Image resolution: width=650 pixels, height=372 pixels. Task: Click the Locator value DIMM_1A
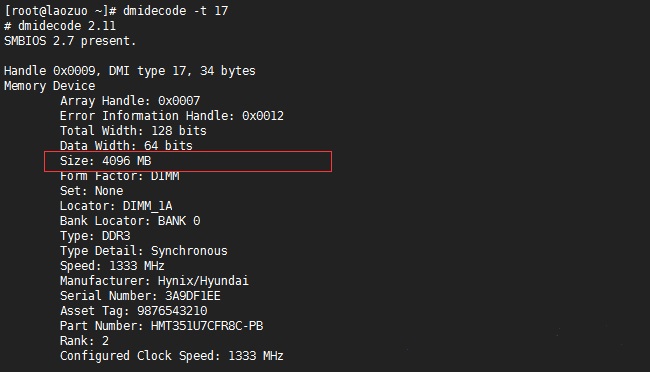click(x=147, y=206)
